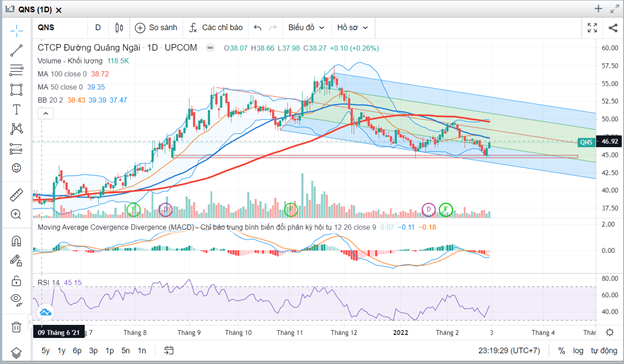Open the Fibonacci and pitchfork tools
Image resolution: width=624 pixels, height=364 pixels.
[16, 70]
